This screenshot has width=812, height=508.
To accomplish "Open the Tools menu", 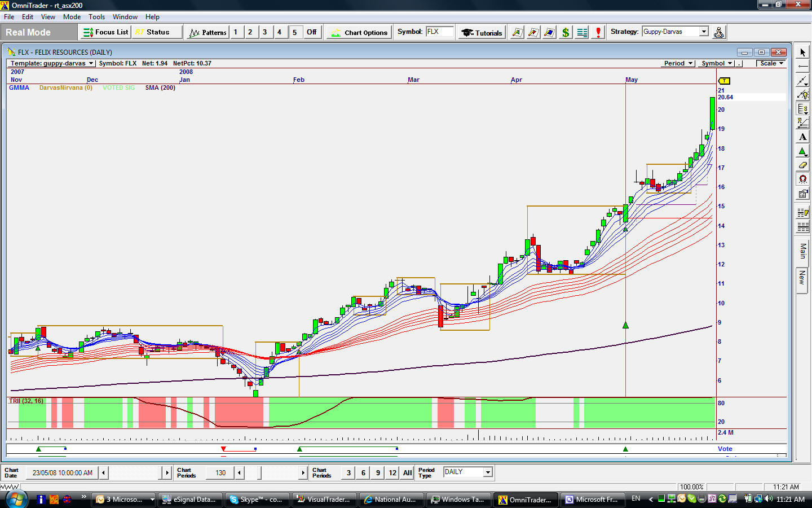I will (96, 17).
